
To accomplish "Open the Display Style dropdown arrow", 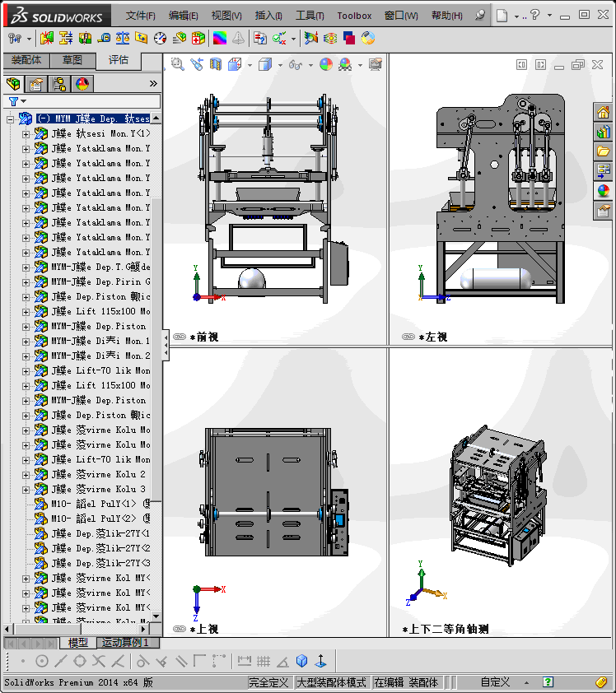I will [x=280, y=65].
